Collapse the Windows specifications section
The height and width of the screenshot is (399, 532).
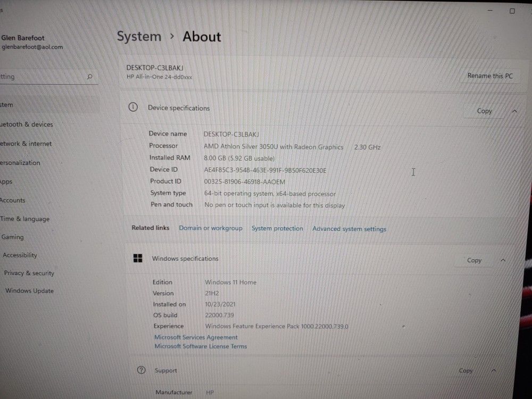click(503, 260)
